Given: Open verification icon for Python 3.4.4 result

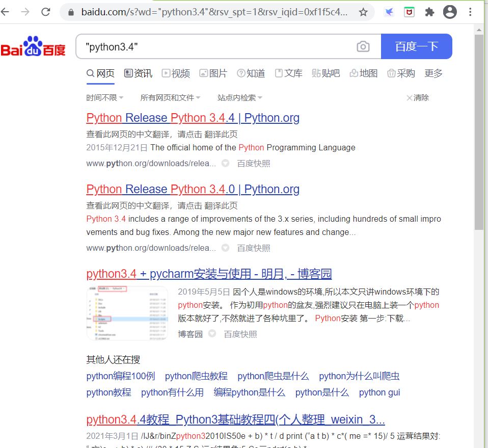Looking at the screenshot, I should tap(225, 164).
